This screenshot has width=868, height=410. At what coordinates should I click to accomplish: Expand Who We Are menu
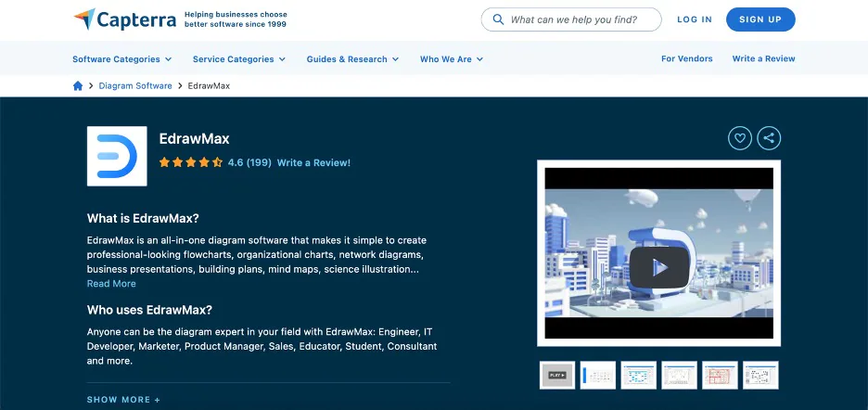coord(452,59)
